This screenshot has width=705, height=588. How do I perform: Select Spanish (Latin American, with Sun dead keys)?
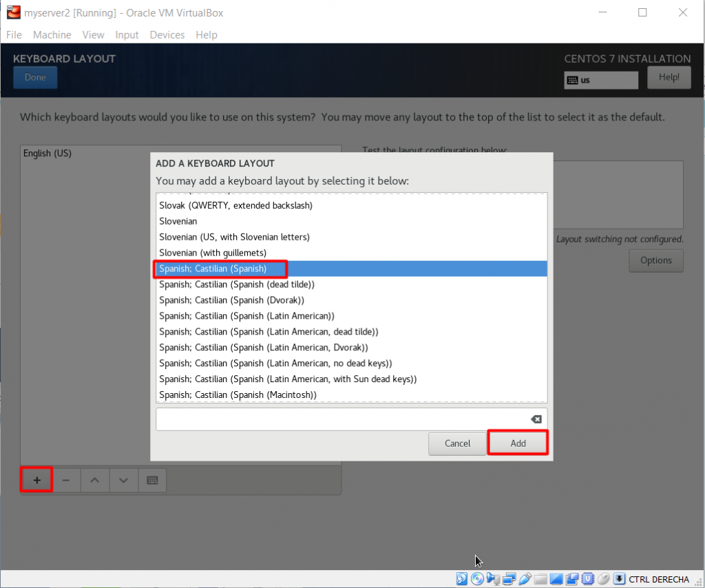point(352,379)
